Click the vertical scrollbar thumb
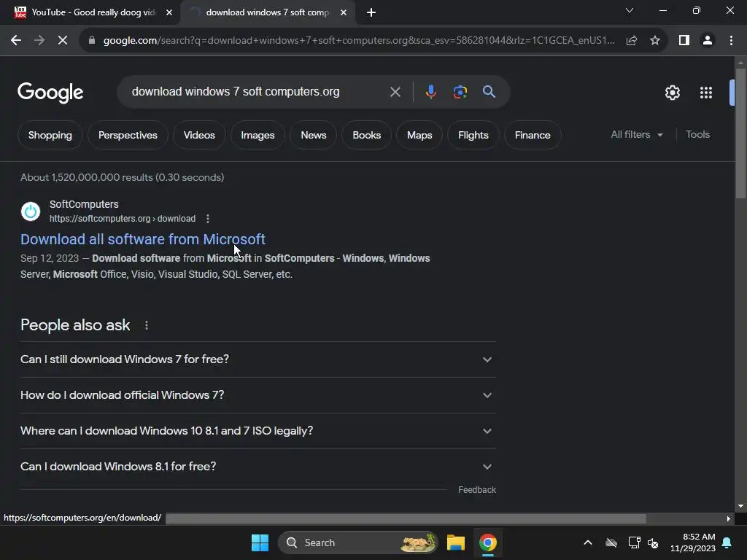 740,133
